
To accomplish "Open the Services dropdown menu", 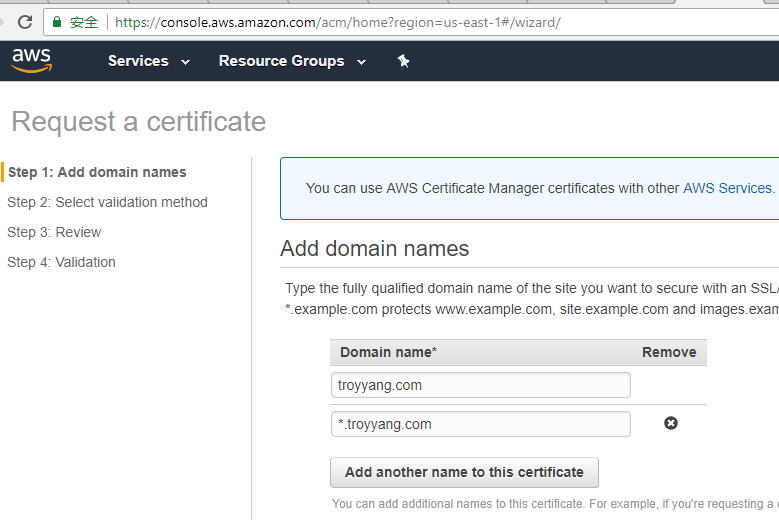I will click(148, 61).
